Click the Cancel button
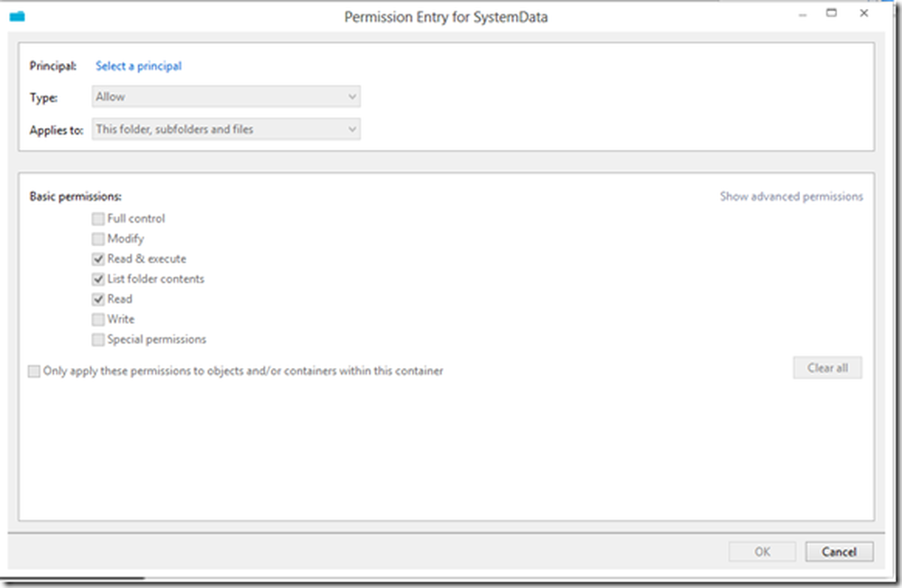The width and height of the screenshot is (902, 588). coord(839,552)
